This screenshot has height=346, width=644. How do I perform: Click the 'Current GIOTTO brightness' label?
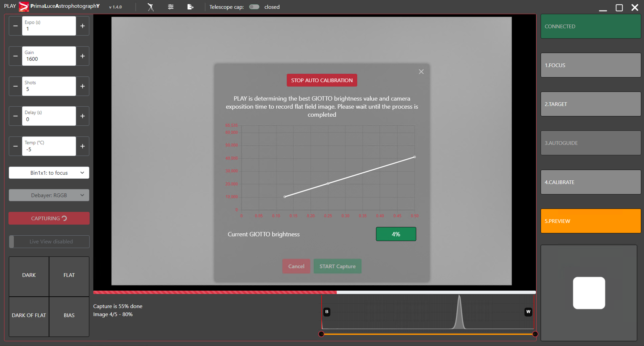[x=264, y=234]
